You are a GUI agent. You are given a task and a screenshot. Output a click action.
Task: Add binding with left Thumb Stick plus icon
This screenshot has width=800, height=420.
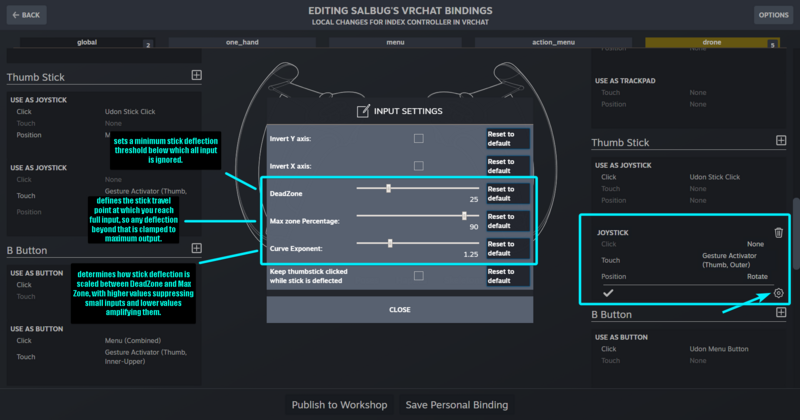[196, 76]
